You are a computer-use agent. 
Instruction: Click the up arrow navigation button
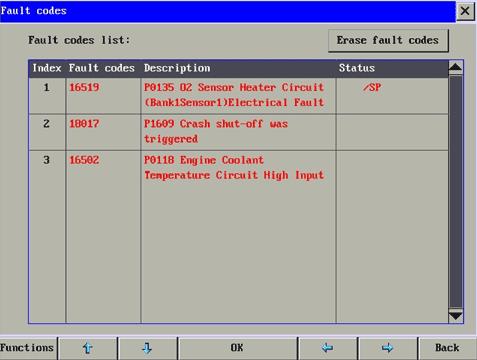(88, 348)
